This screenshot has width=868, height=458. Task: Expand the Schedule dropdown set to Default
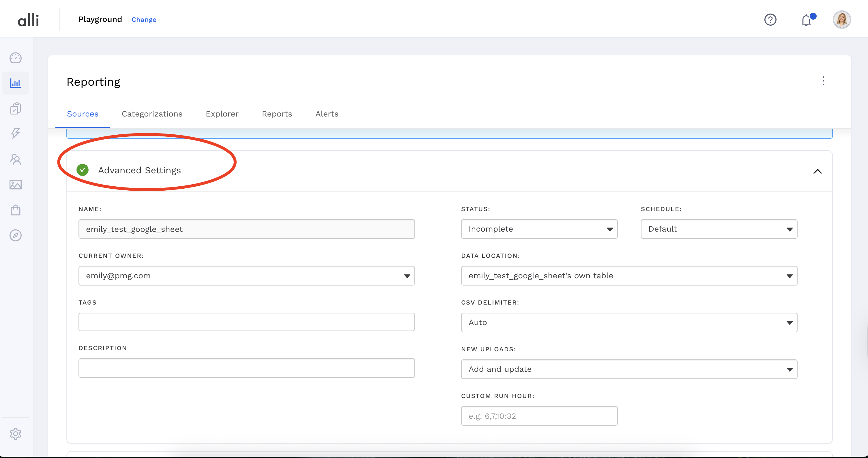[x=719, y=229]
